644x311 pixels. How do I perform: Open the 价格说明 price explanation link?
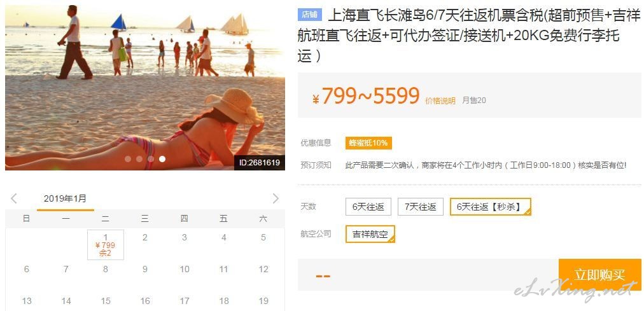tap(440, 101)
